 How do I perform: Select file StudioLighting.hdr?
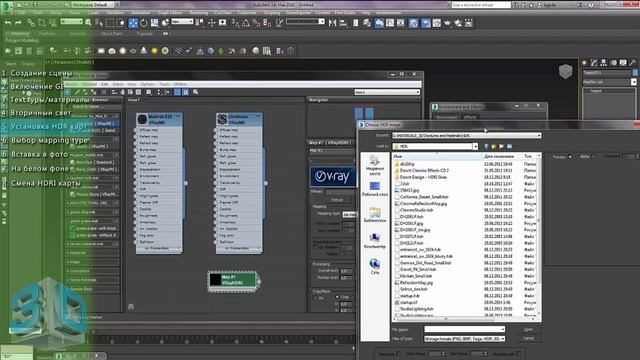coord(417,309)
